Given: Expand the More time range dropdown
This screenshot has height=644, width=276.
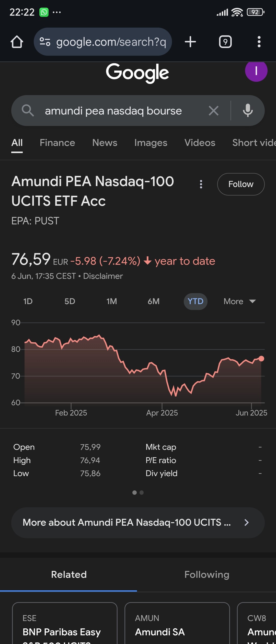Looking at the screenshot, I should (x=239, y=301).
